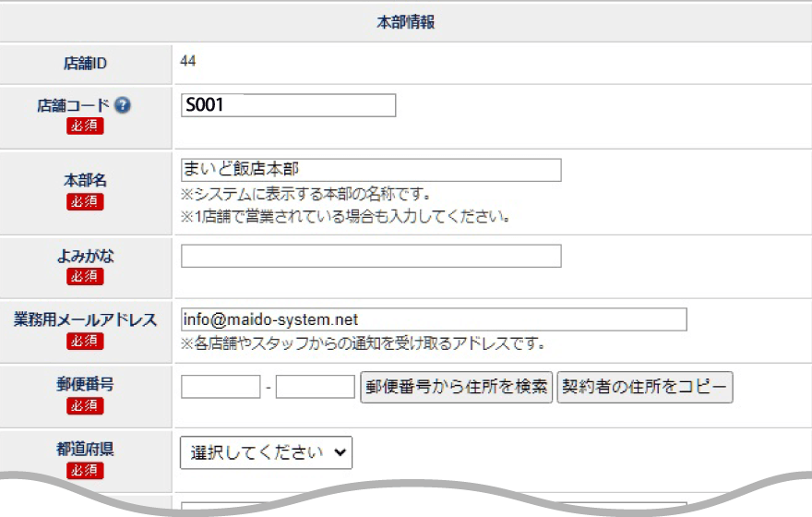812x517 pixels.
Task: Click the 必須 badge under 本部名
Action: (85, 201)
